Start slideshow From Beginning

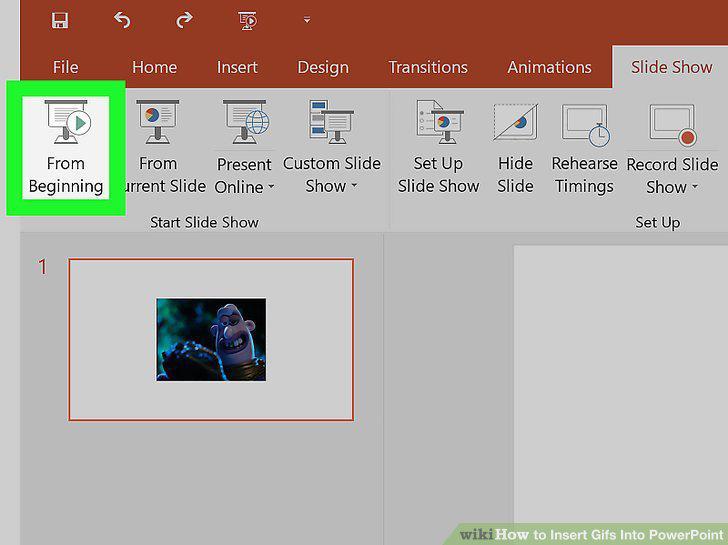click(x=66, y=148)
